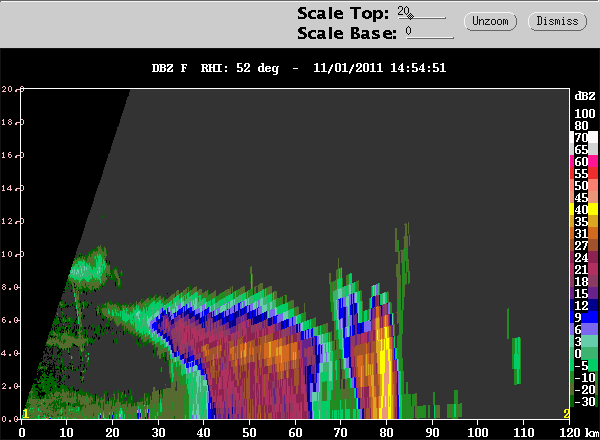The height and width of the screenshot is (440, 600).
Task: Pick the blue 9 dBZ legend color
Action: (593, 317)
